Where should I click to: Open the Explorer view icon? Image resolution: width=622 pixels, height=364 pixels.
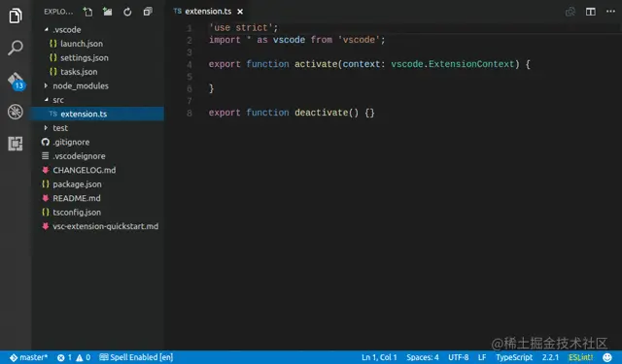tap(16, 16)
